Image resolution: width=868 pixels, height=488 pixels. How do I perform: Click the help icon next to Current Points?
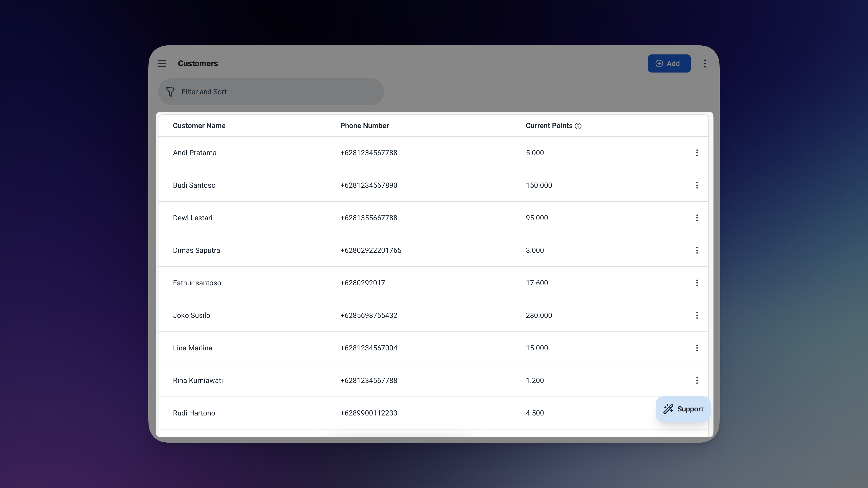click(578, 126)
